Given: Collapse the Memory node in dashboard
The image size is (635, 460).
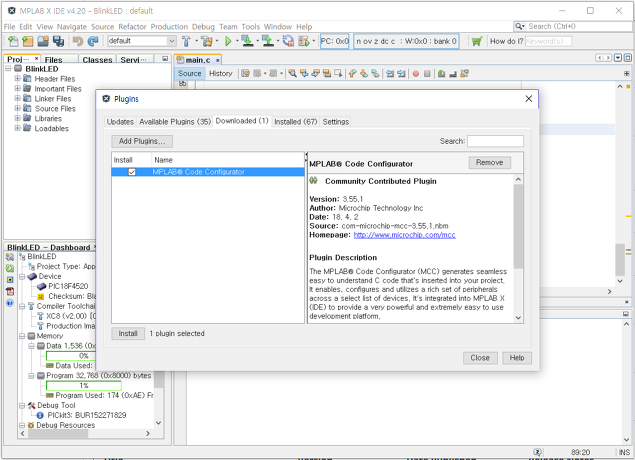Looking at the screenshot, I should pyautogui.click(x=22, y=336).
